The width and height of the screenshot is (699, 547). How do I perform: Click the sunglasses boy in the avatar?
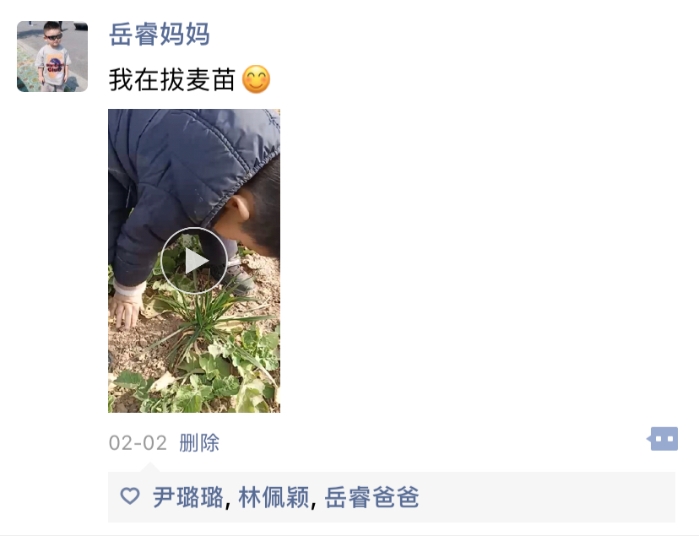53,56
